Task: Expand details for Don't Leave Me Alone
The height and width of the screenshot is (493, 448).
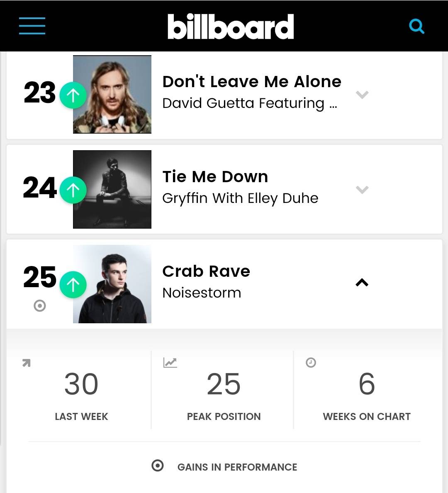Action: (362, 95)
